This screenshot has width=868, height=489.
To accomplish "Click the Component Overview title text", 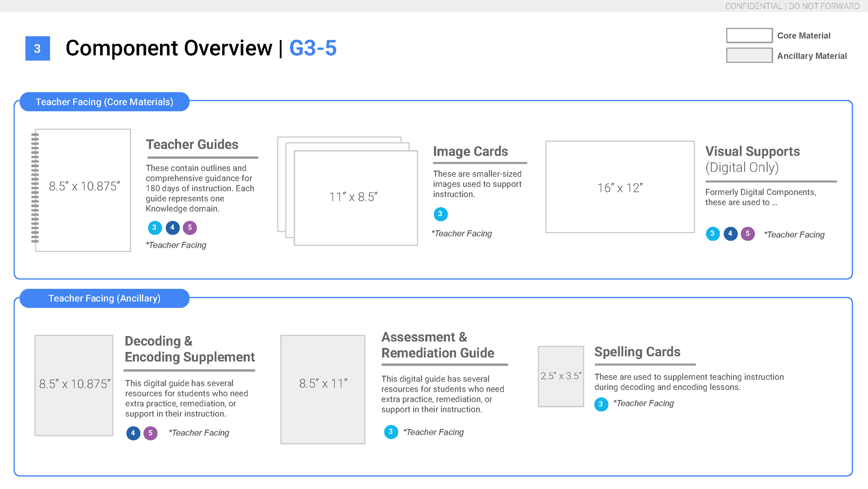I will (169, 48).
